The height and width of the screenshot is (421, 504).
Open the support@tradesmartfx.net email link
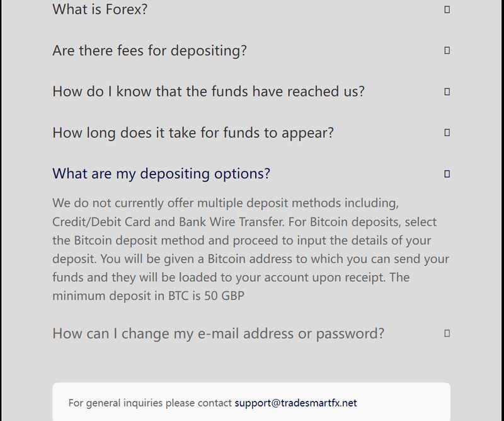click(295, 403)
